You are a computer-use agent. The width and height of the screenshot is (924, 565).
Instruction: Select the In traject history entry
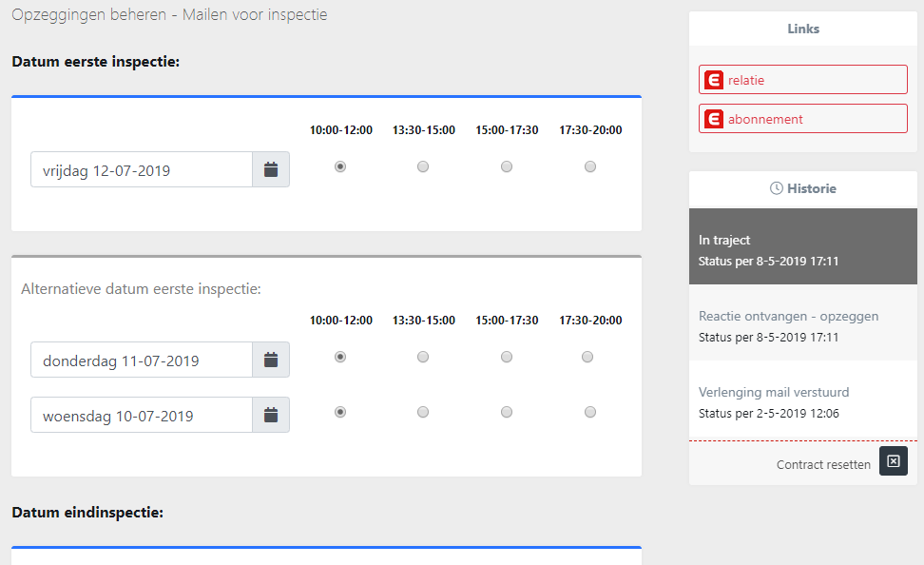point(803,246)
